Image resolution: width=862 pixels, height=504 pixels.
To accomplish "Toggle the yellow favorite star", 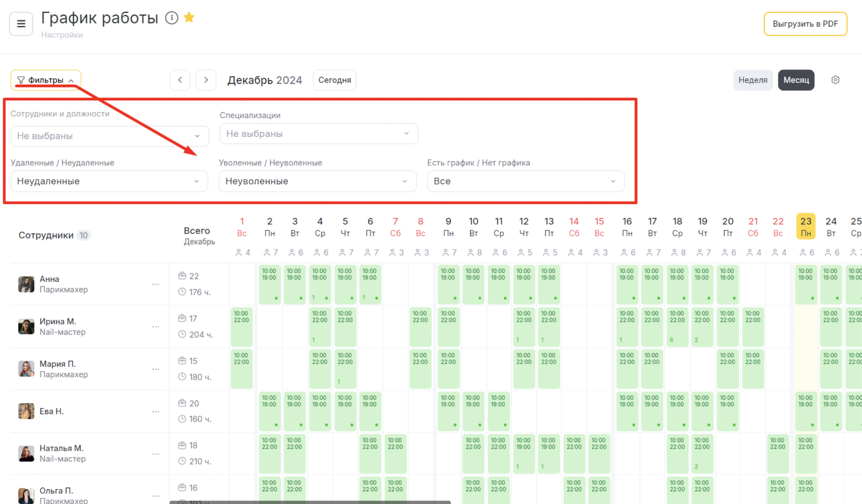I will [x=189, y=18].
